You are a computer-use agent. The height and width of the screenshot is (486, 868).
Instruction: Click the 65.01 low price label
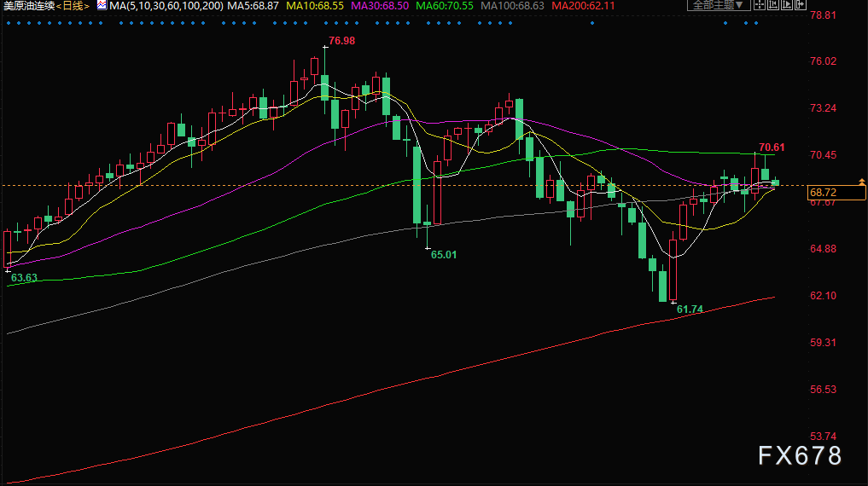pyautogui.click(x=444, y=255)
